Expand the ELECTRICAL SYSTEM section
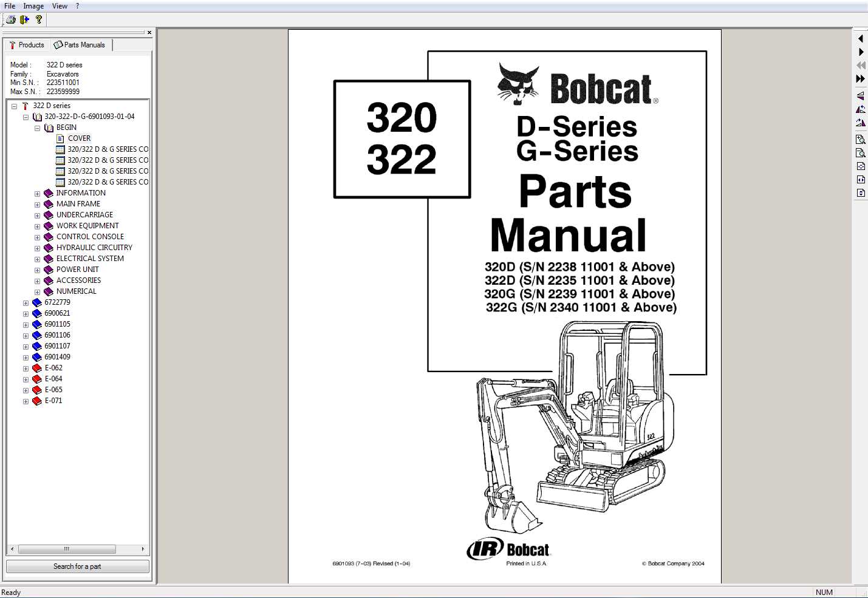This screenshot has height=598, width=868. [37, 259]
